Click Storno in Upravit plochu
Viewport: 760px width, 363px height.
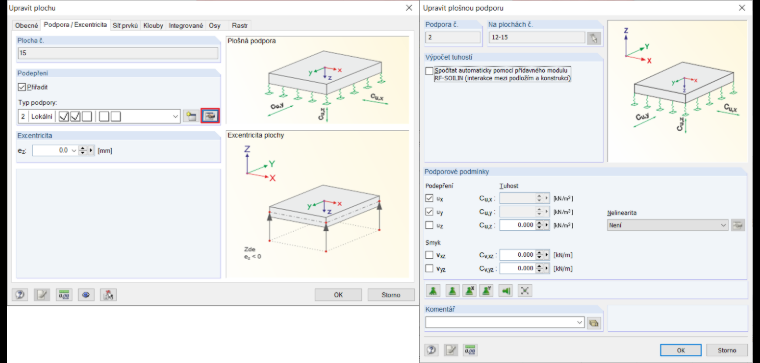(391, 295)
